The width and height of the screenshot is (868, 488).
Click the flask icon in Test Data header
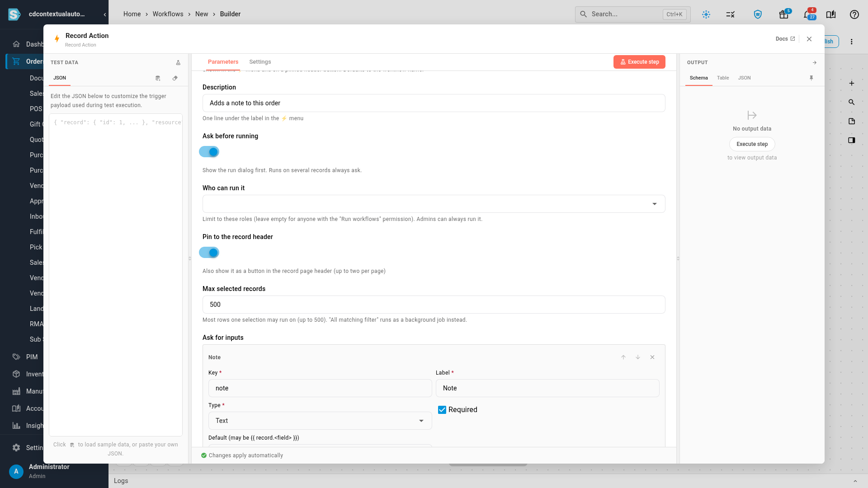coord(178,62)
